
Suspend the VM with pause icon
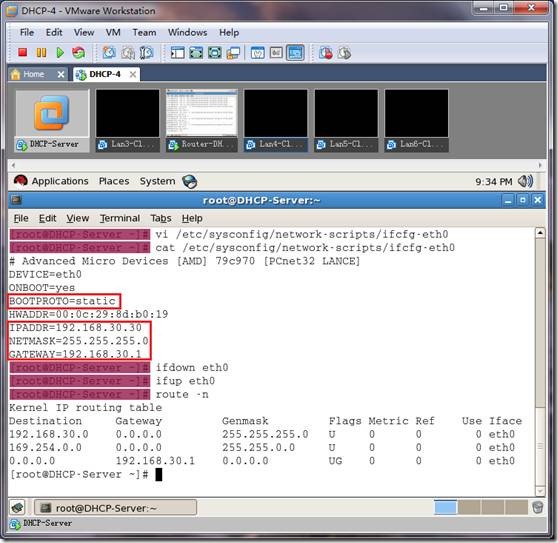(41, 53)
